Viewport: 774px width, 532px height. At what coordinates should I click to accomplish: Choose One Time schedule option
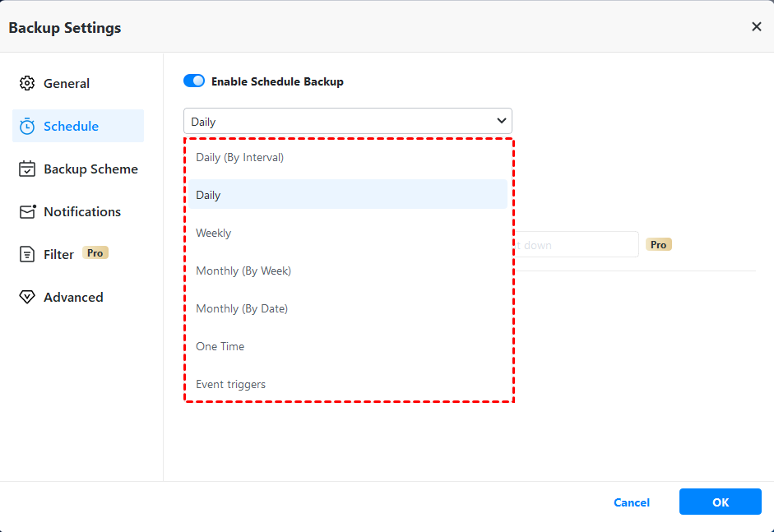tap(220, 346)
